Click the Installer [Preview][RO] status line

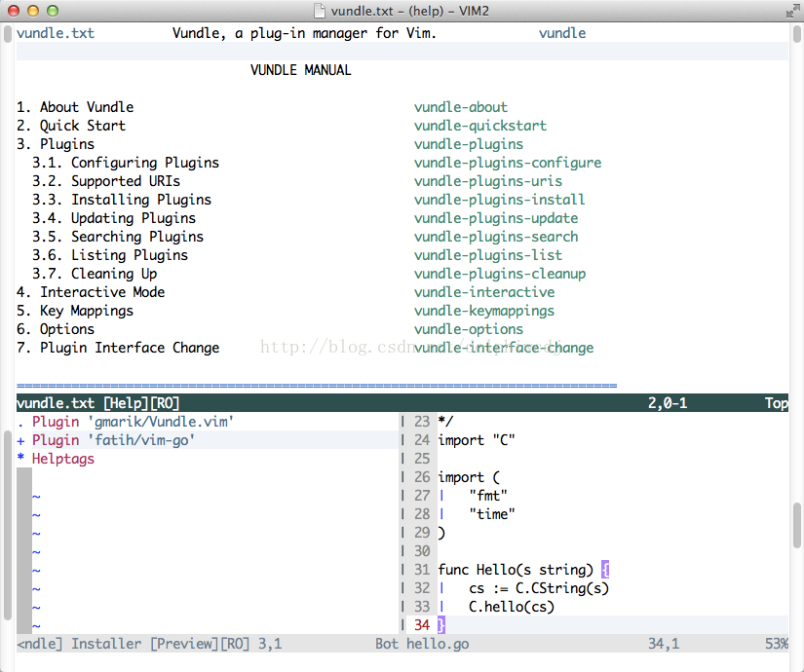tap(208, 644)
